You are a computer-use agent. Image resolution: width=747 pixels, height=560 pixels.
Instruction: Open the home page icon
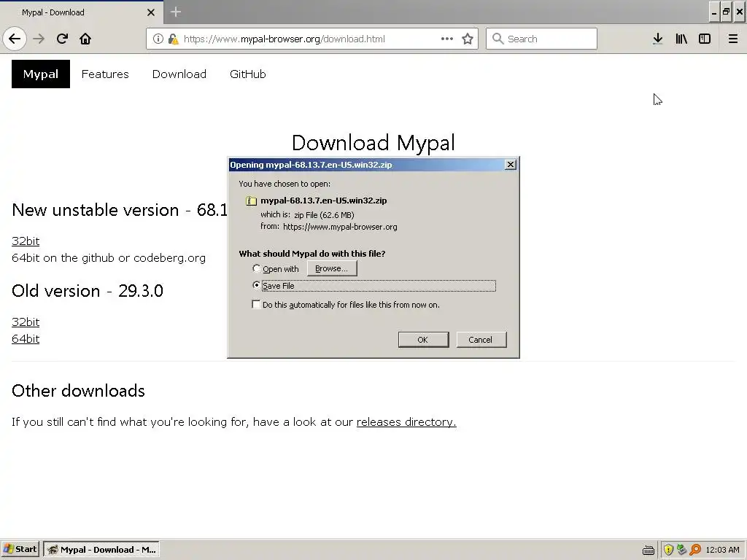click(85, 39)
